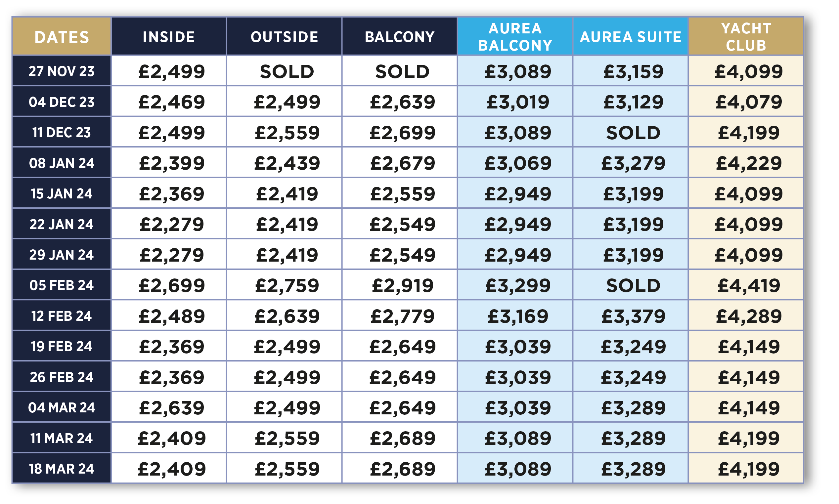Click the DATES column header
839x504 pixels.
(62, 36)
